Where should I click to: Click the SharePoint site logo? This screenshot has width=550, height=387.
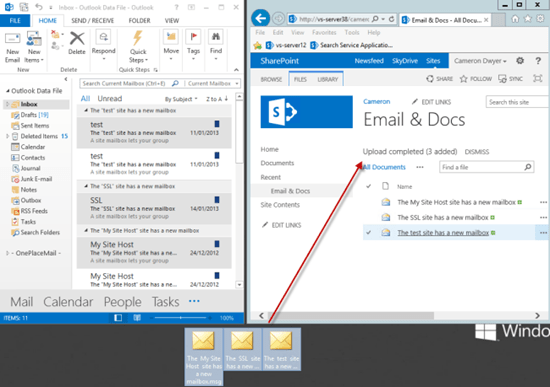click(x=307, y=112)
